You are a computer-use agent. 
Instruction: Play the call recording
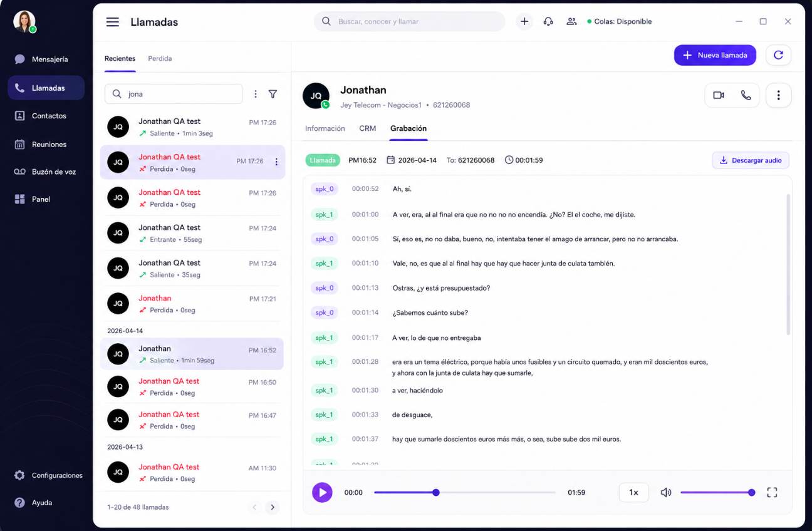(x=322, y=492)
